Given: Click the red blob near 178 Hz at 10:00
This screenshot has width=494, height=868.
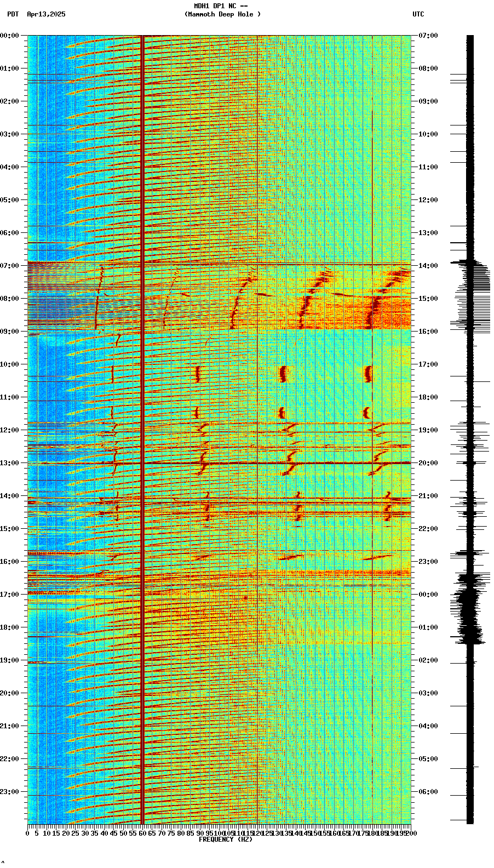Looking at the screenshot, I should coord(368,374).
